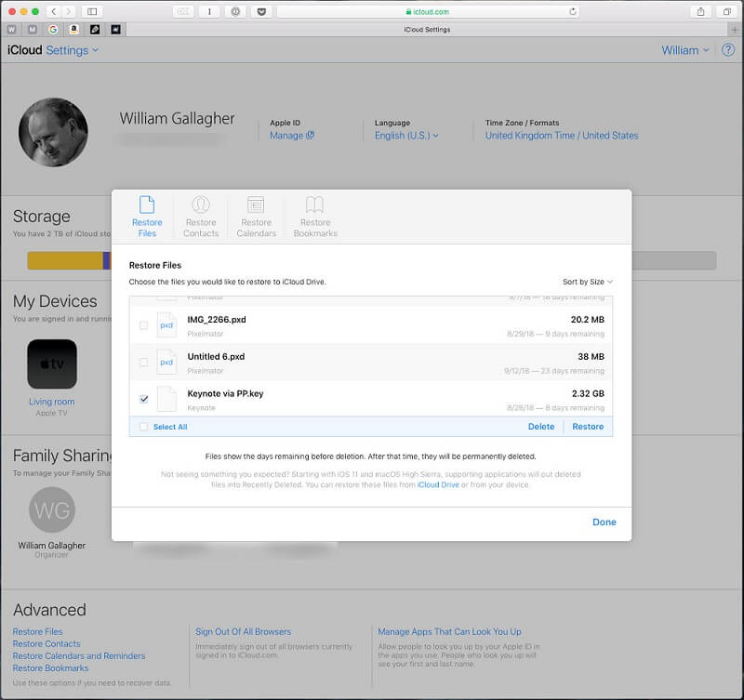The image size is (744, 700).
Task: Click the file name Untitled 6.pxd
Action: click(x=216, y=356)
